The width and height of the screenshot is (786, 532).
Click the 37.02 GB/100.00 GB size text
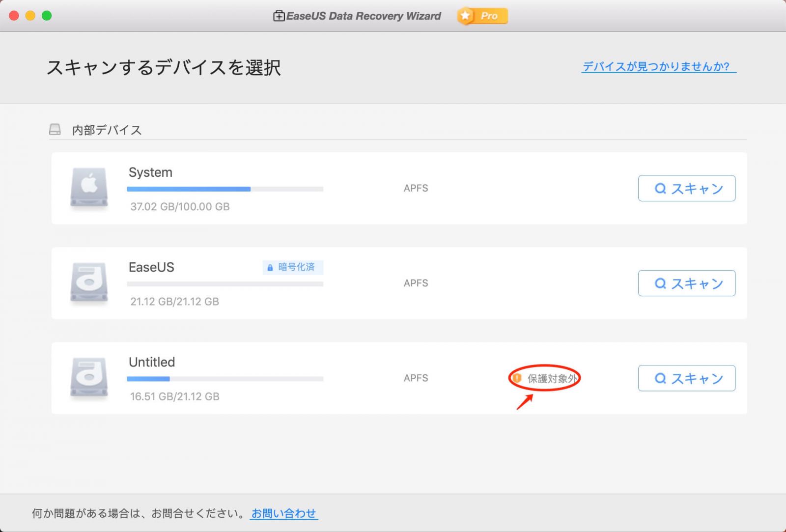(x=180, y=207)
